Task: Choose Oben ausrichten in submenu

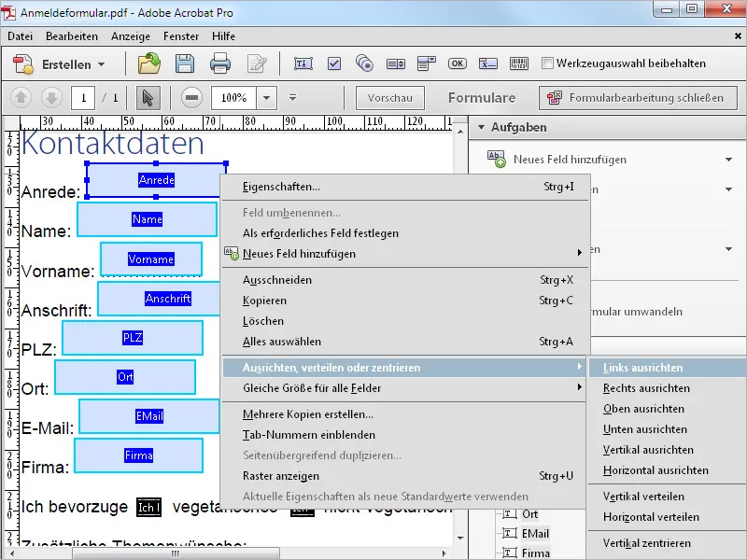Action: pyautogui.click(x=668, y=409)
